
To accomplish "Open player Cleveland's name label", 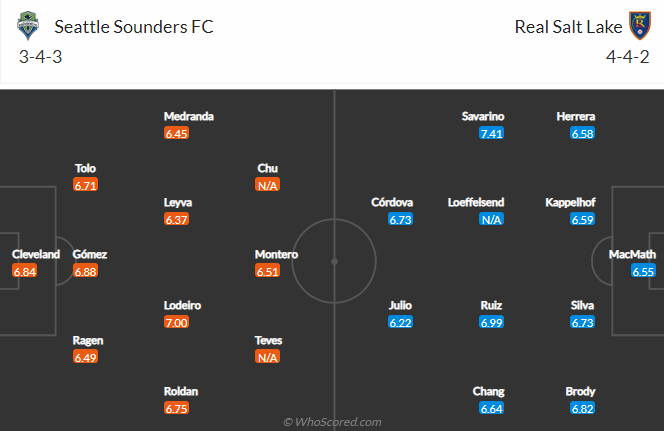I will point(36,254).
